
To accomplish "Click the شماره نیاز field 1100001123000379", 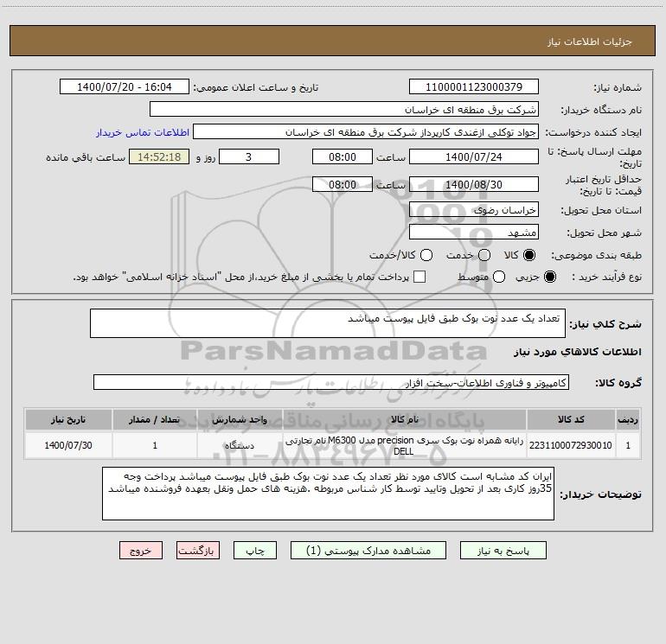I will (474, 86).
